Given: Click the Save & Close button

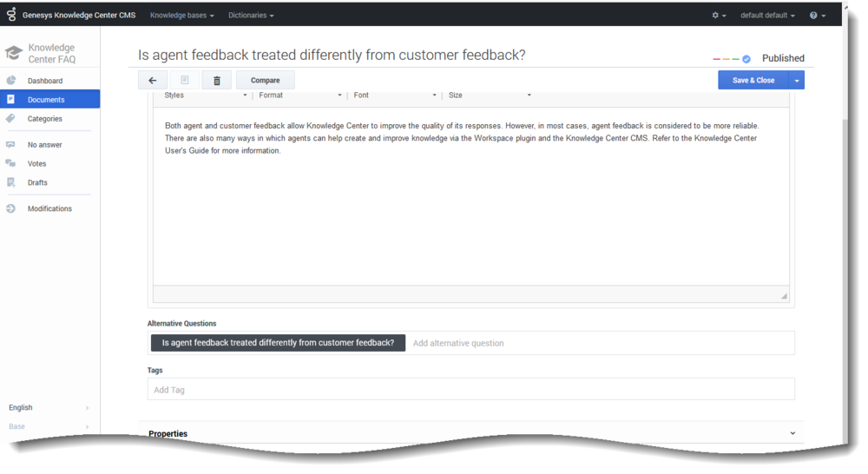Looking at the screenshot, I should pyautogui.click(x=753, y=80).
